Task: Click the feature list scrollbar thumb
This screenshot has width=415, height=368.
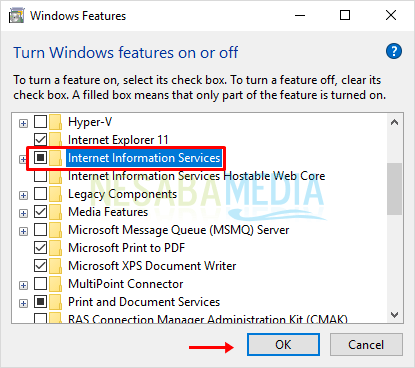Action: click(x=395, y=189)
